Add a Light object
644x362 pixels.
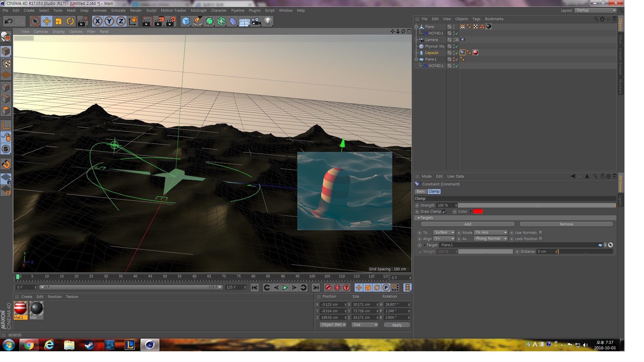268,21
